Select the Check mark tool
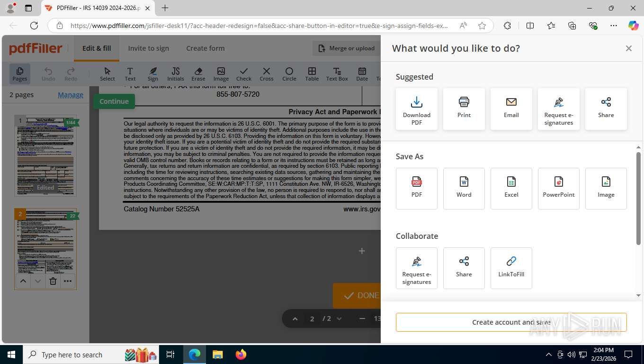Screen dimensions: 644x364 point(244,74)
